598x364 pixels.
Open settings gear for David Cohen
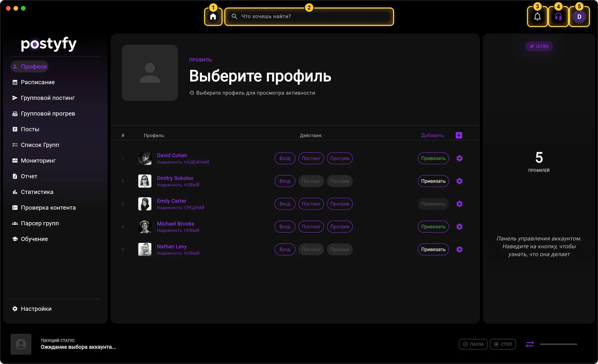(x=460, y=158)
